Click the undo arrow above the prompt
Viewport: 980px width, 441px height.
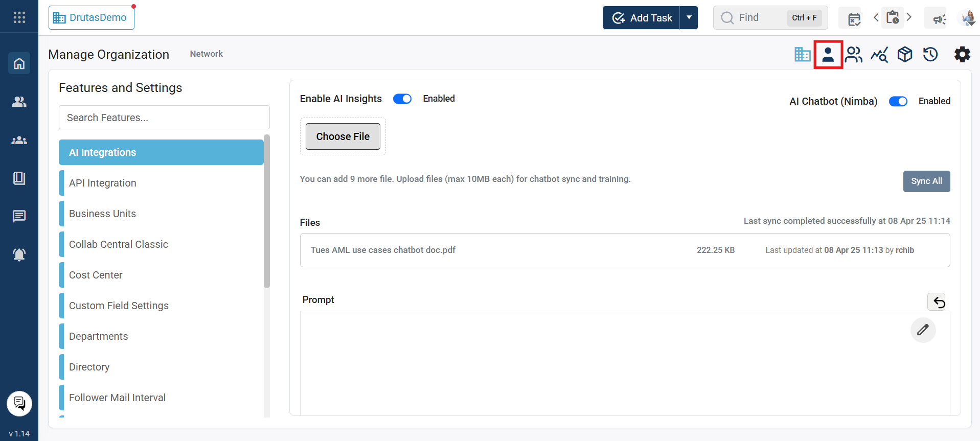point(939,302)
